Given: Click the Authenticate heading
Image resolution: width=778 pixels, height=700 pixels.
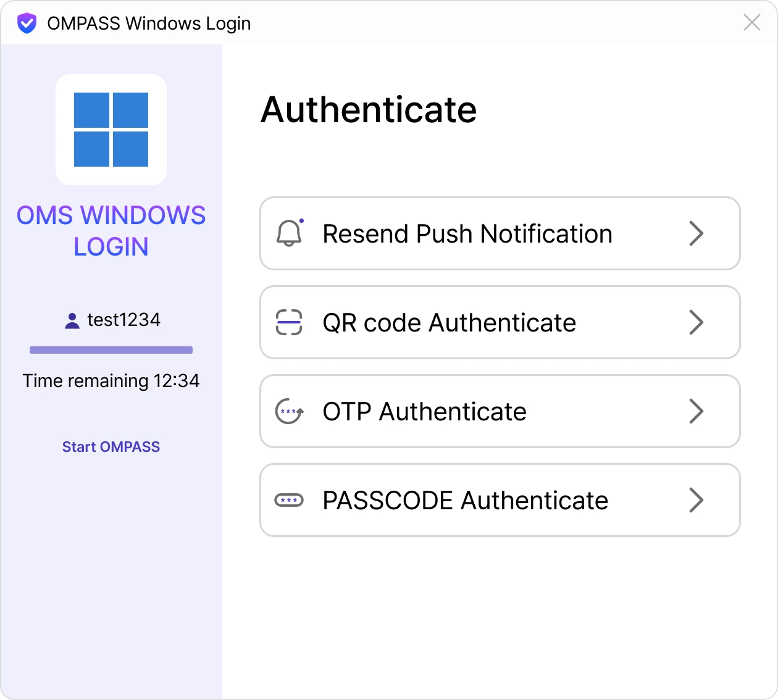Looking at the screenshot, I should [x=369, y=110].
